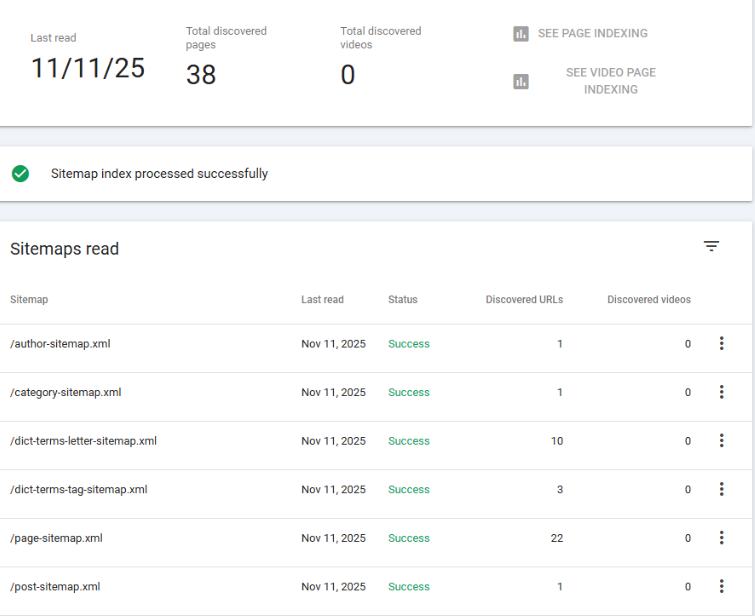The image size is (755, 616).
Task: Click SEE PAGE INDEXING link
Action: (592, 34)
